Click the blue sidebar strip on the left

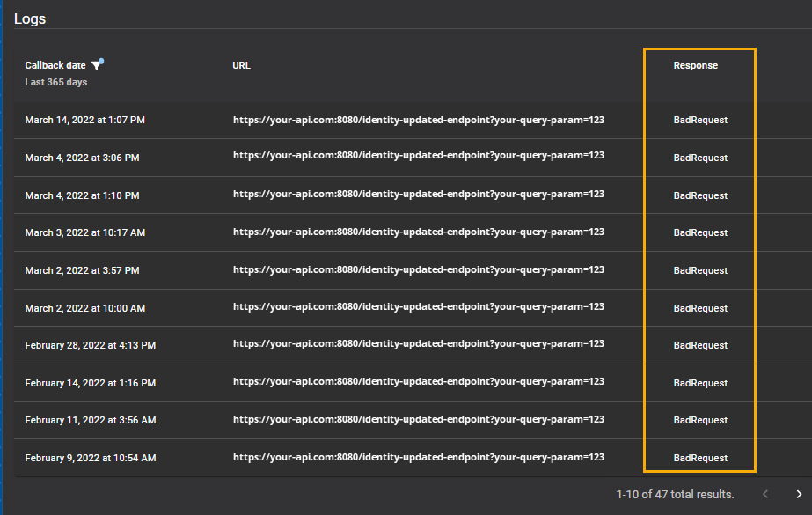pyautogui.click(x=4, y=255)
